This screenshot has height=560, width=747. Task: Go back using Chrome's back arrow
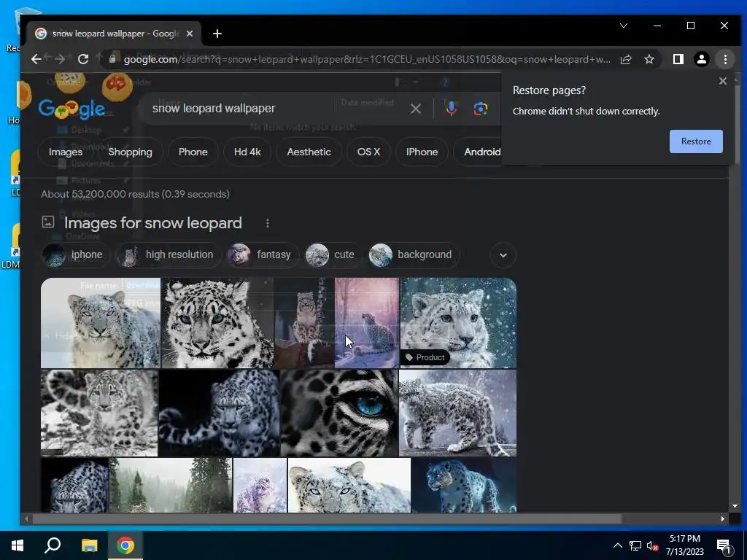[x=36, y=59]
